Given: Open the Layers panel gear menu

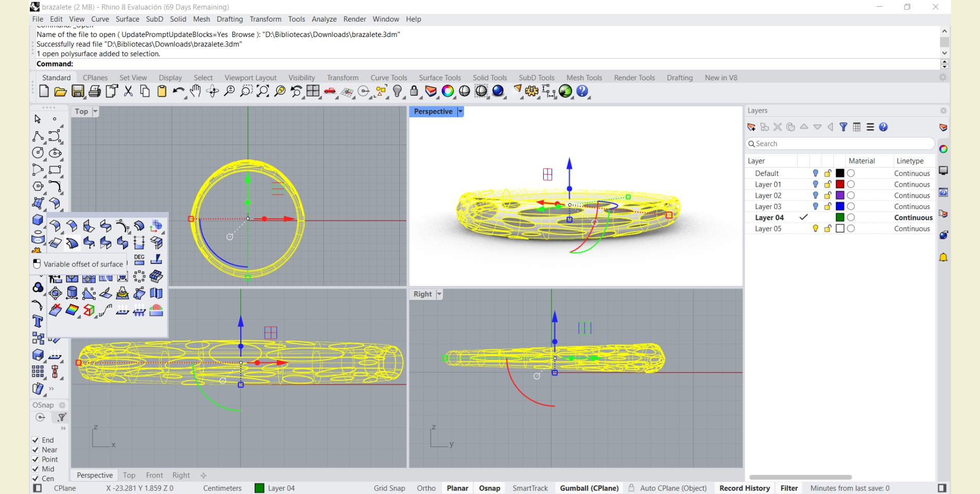Looking at the screenshot, I should 943,111.
